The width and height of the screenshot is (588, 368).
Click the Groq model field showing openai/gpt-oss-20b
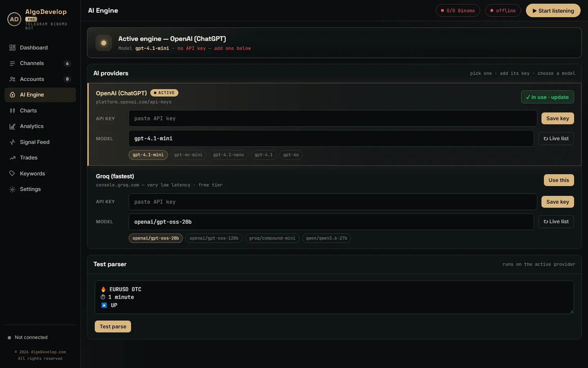click(x=331, y=222)
